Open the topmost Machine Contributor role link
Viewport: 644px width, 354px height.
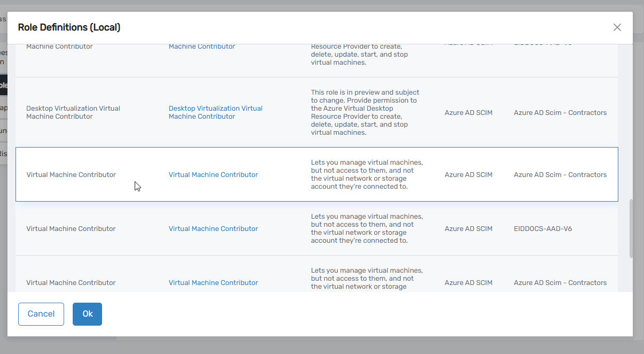tap(201, 46)
